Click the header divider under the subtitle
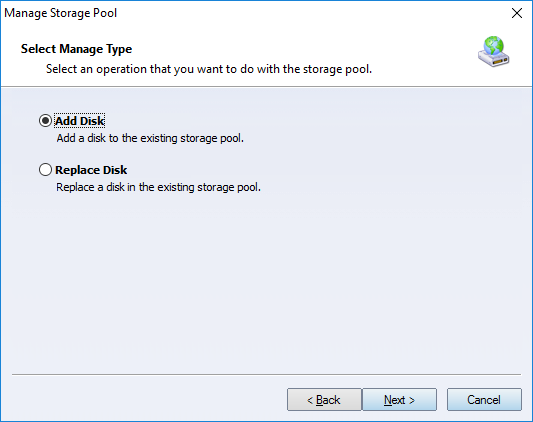Screen dimensions: 533x422 [266, 87]
